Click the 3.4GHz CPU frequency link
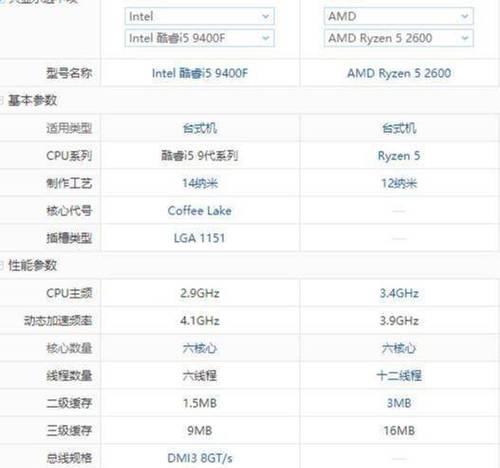 pos(399,293)
